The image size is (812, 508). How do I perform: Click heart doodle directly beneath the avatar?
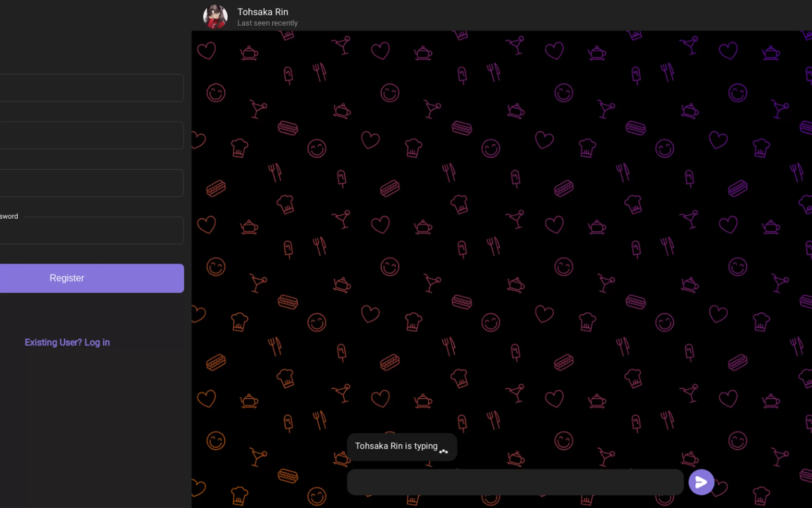(206, 51)
